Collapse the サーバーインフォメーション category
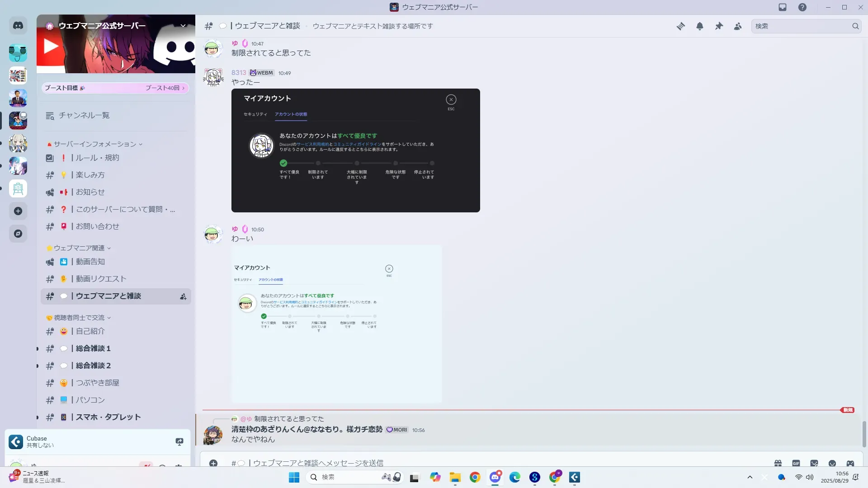The height and width of the screenshot is (488, 868). [x=95, y=144]
